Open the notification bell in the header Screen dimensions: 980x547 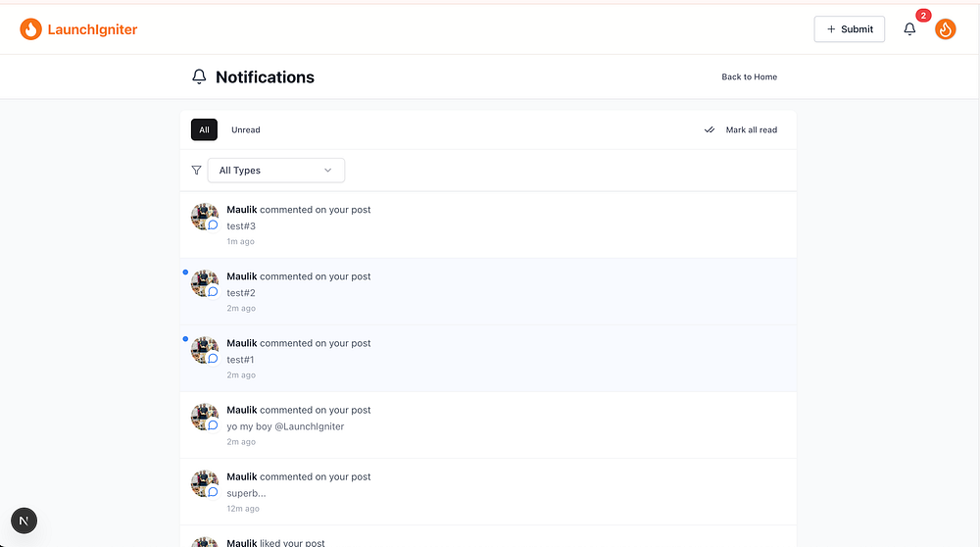(909, 29)
